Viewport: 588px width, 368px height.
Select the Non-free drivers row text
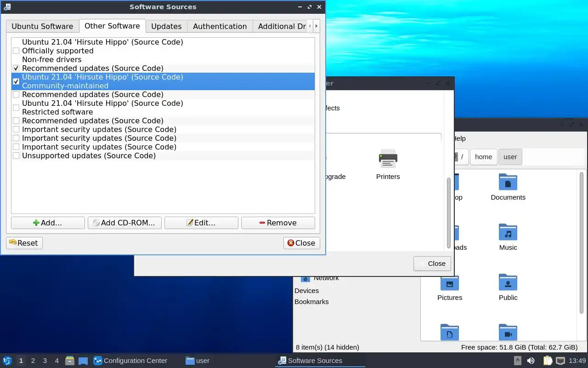click(51, 59)
